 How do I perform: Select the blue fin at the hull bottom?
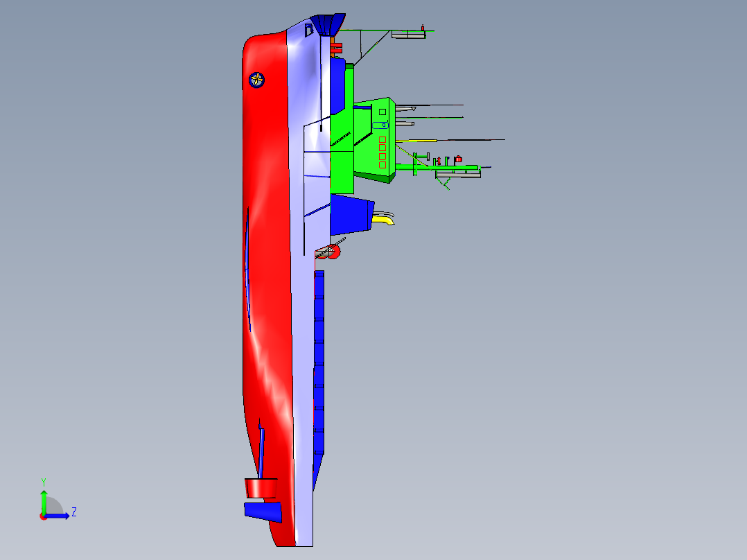tap(263, 511)
